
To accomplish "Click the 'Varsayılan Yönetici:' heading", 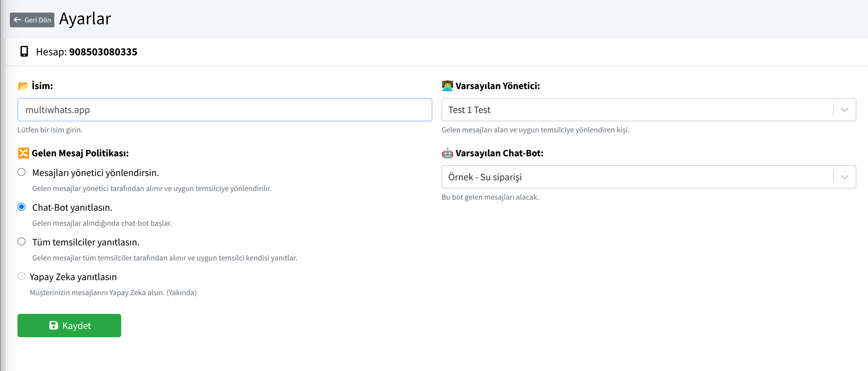I will click(x=498, y=86).
